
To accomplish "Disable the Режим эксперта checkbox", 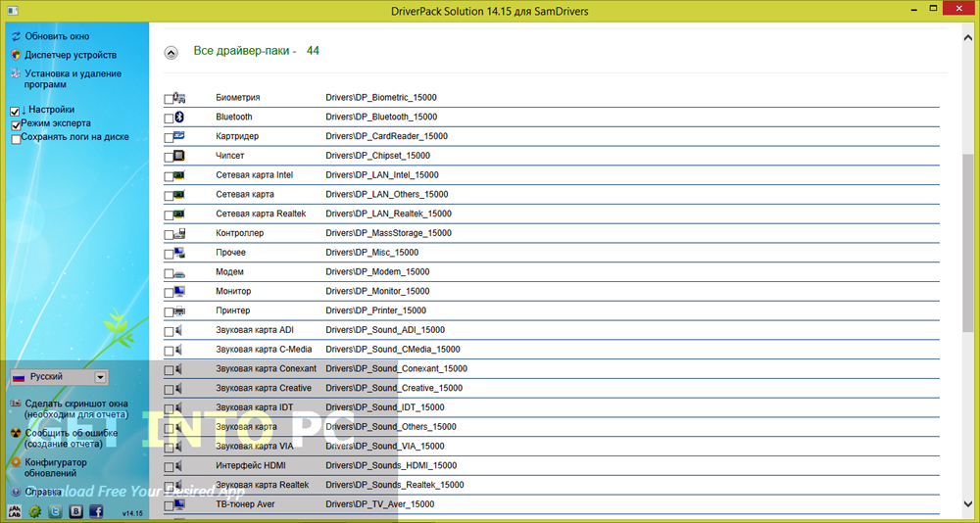I will pyautogui.click(x=16, y=125).
